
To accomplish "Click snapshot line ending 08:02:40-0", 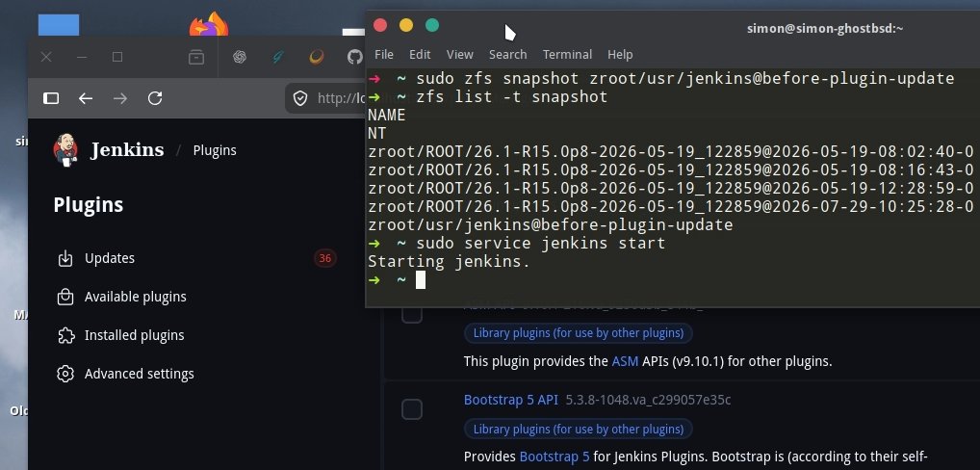I will coord(671,151).
